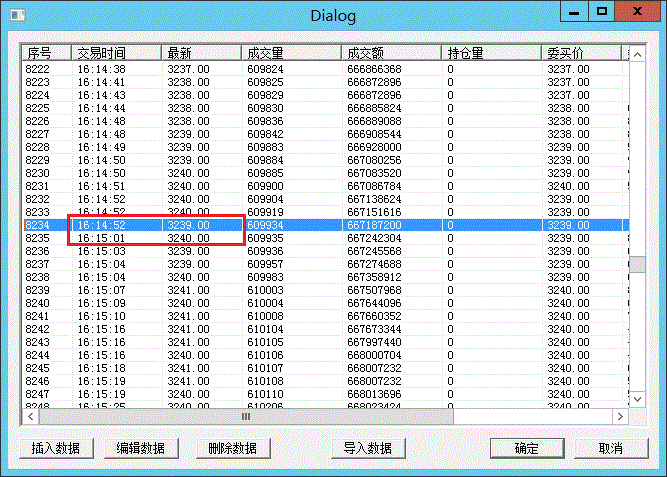Viewport: 667px width, 477px height.
Task: Open the 导入数据 import function
Action: point(367,448)
